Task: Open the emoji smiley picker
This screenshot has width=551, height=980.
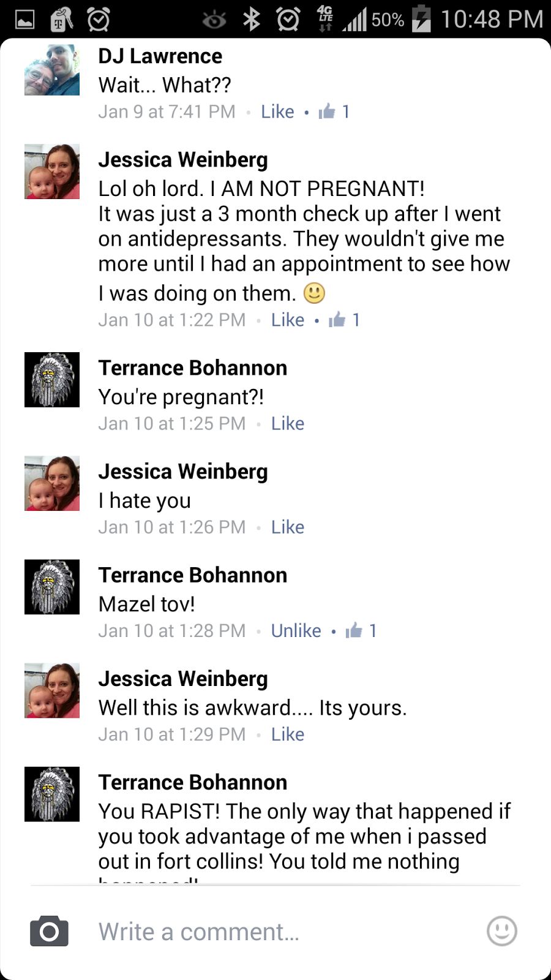Action: 501,931
